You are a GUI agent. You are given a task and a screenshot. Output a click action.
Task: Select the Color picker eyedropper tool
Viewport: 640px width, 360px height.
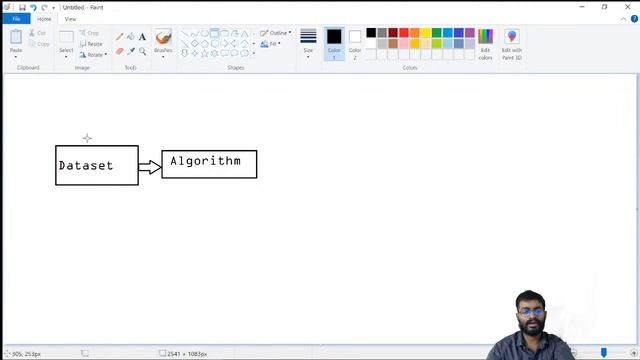pos(131,51)
